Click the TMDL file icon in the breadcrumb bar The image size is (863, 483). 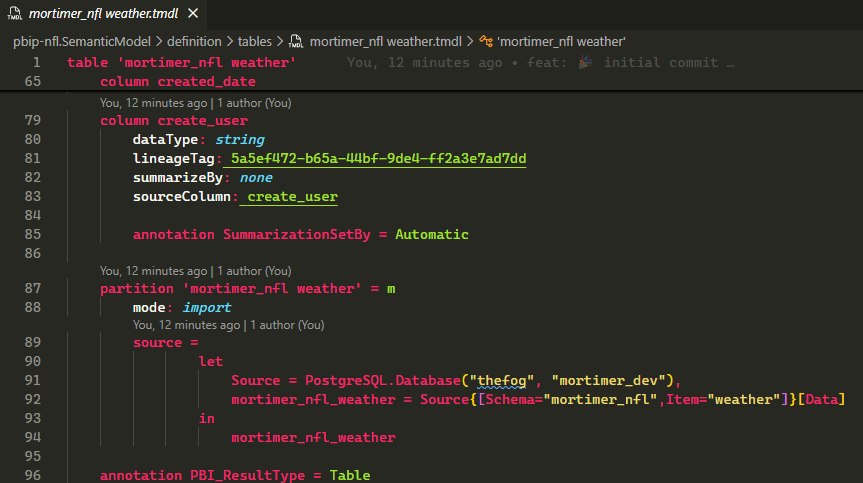coord(296,42)
